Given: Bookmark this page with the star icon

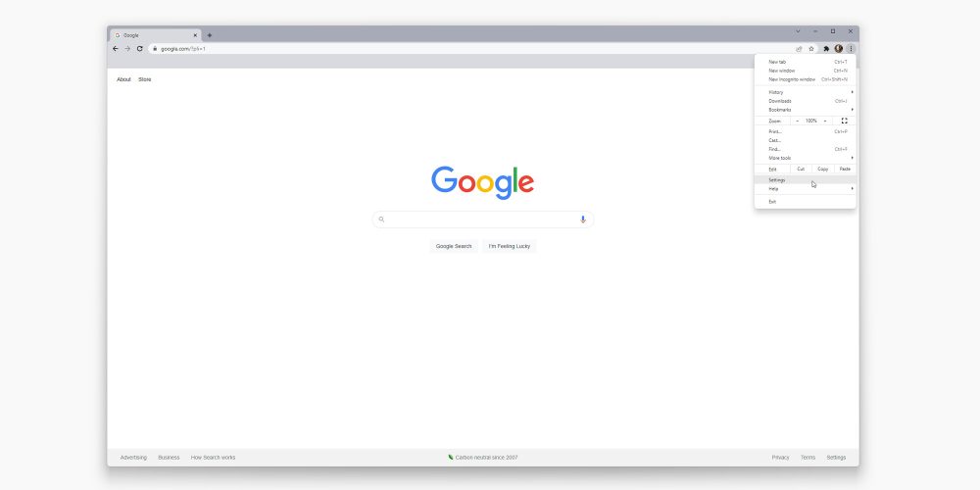Looking at the screenshot, I should tap(811, 49).
